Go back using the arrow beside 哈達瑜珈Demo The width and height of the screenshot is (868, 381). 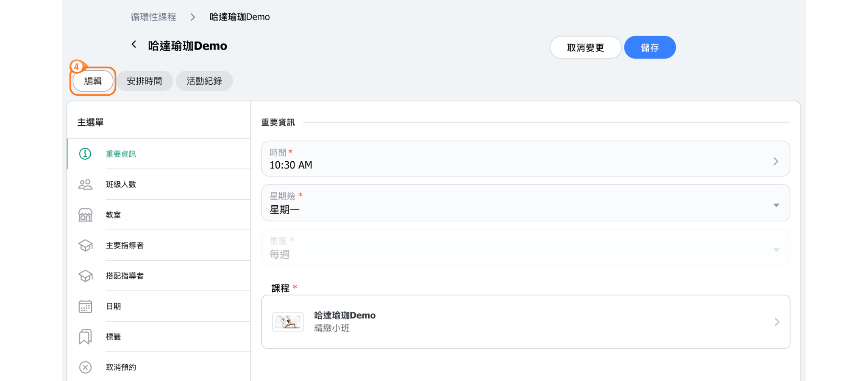pos(134,44)
